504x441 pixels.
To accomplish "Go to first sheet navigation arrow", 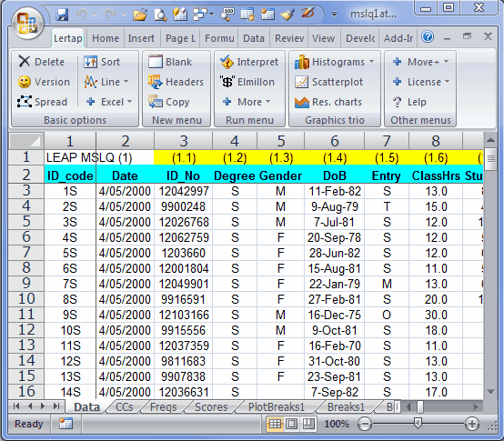I will 16,406.
